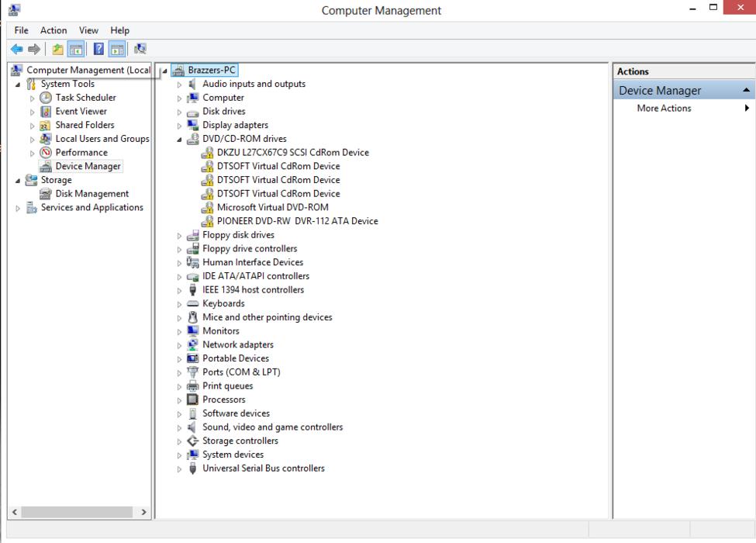Open the Action menu
This screenshot has width=756, height=543.
click(x=54, y=30)
